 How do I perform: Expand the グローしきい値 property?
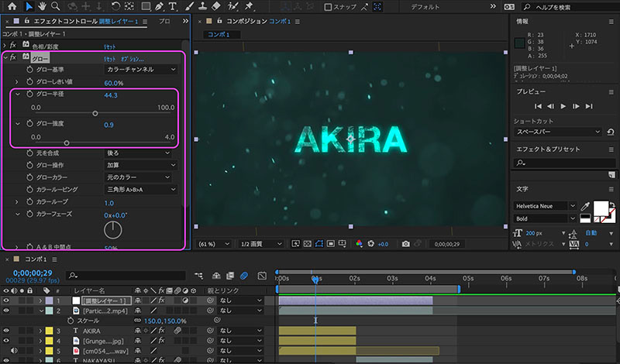point(16,82)
